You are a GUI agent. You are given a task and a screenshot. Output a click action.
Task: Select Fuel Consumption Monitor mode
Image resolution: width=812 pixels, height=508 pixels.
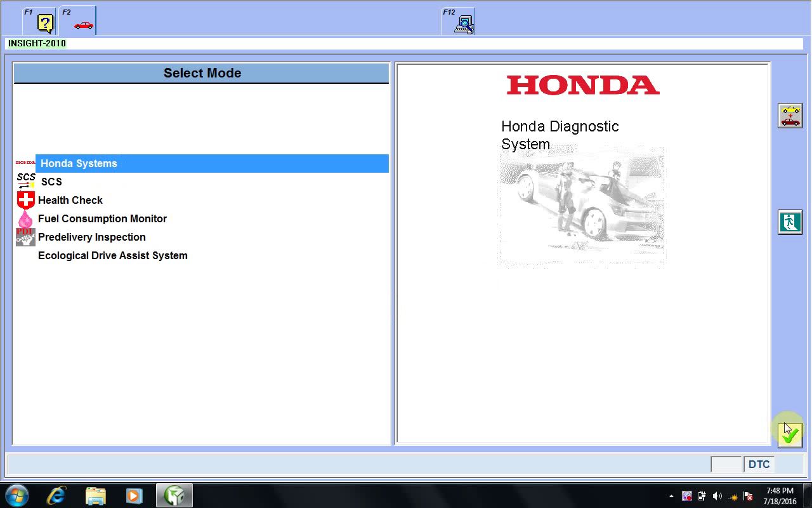[x=102, y=218]
